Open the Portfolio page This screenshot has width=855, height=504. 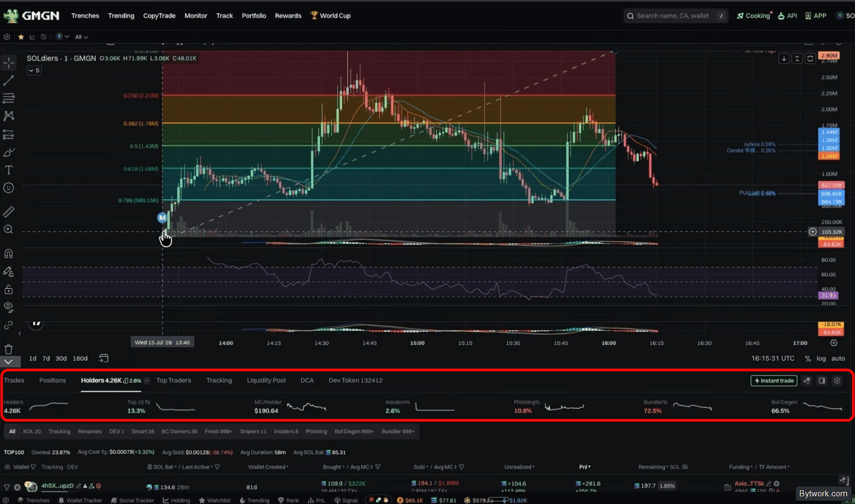[x=254, y=15]
